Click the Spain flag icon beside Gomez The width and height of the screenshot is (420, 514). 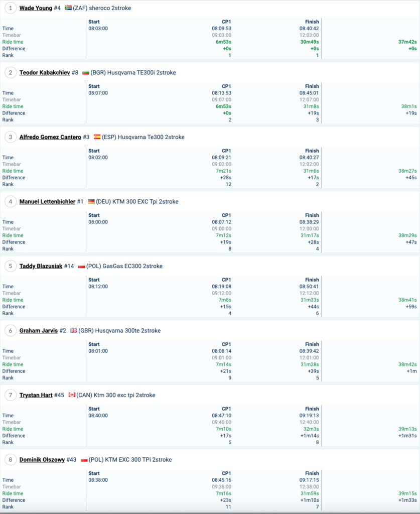tap(97, 137)
